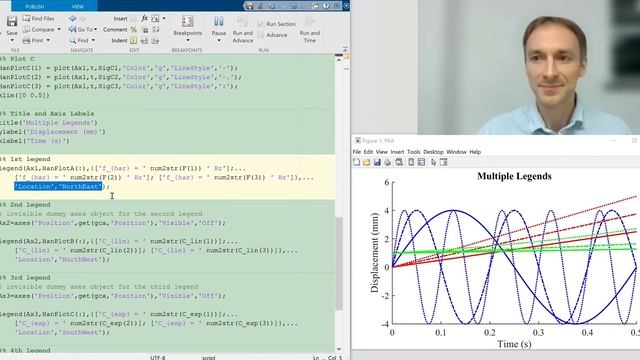Click the decrease indent icon
This screenshot has height=360, width=640.
(x=155, y=40)
